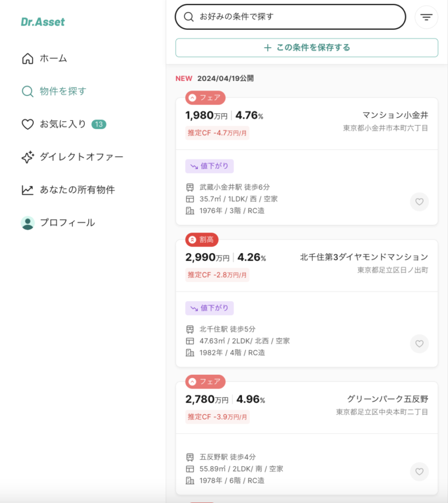Click この条件を保存する button
This screenshot has width=448, height=503.
click(x=307, y=48)
